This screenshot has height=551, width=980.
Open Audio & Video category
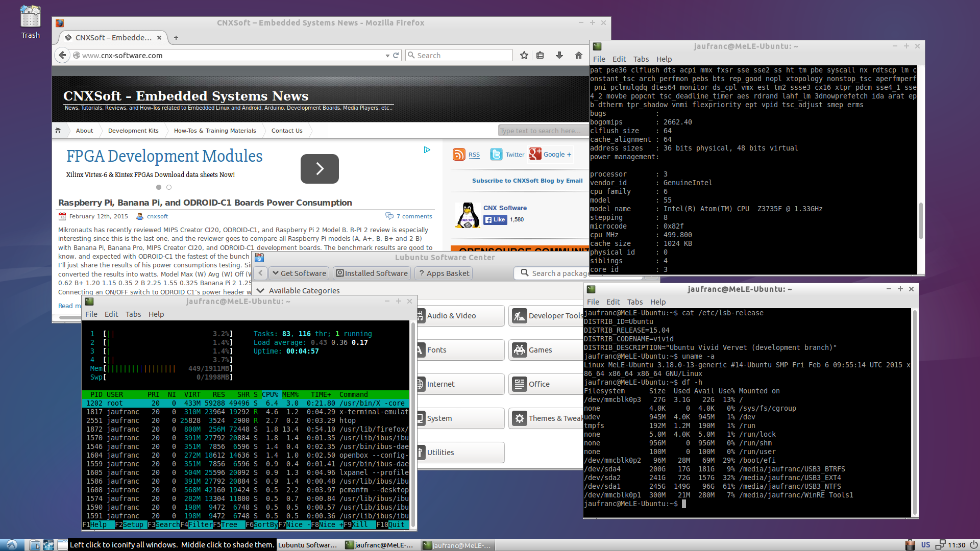point(461,316)
